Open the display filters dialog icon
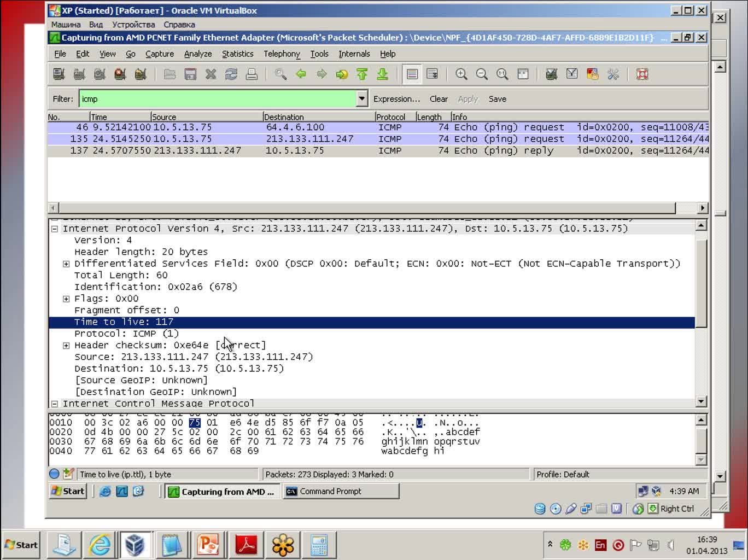The image size is (748, 560). (x=572, y=74)
